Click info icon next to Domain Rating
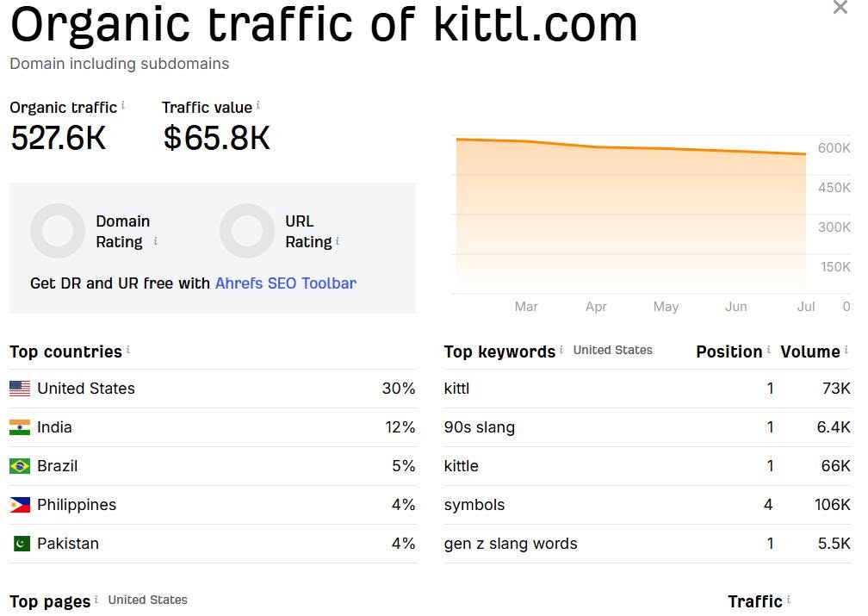Screen dimensions: 868x616 (156, 241)
